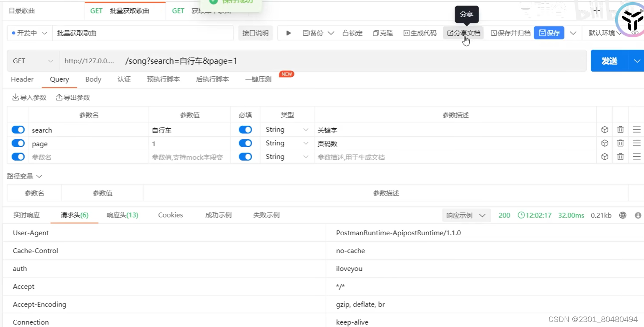
Task: Click 导出参数 export parameters
Action: 73,97
